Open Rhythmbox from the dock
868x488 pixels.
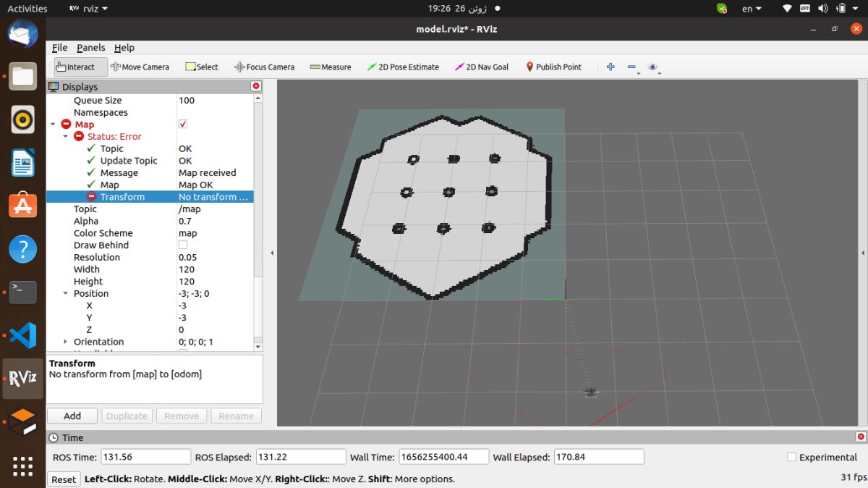coord(22,119)
